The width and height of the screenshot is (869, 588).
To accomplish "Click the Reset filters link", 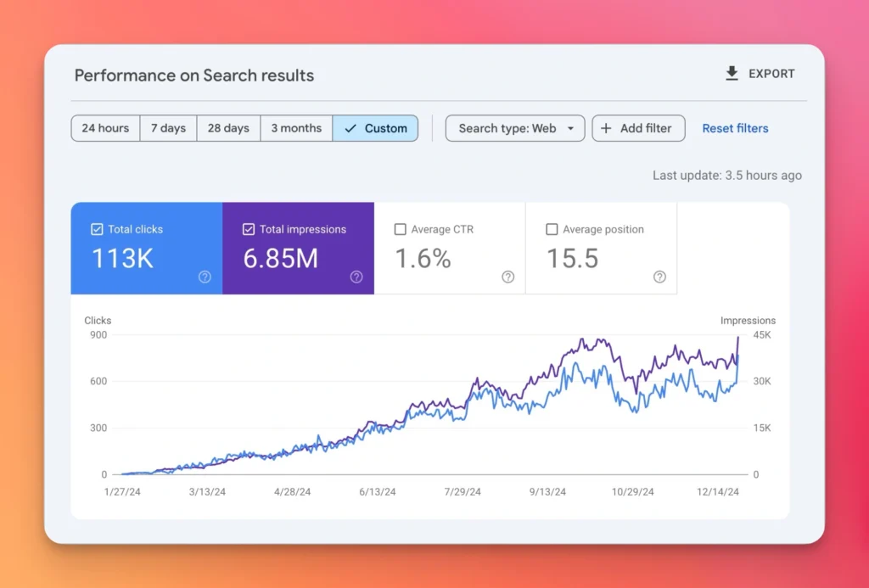I will pyautogui.click(x=735, y=128).
